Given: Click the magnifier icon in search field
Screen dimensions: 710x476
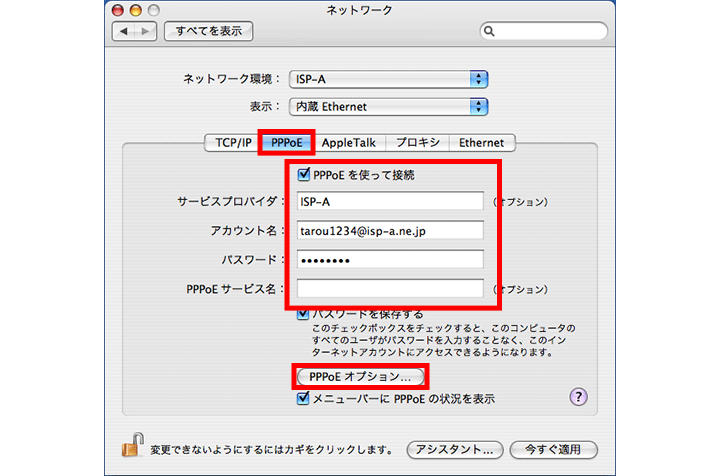Looking at the screenshot, I should [x=491, y=32].
